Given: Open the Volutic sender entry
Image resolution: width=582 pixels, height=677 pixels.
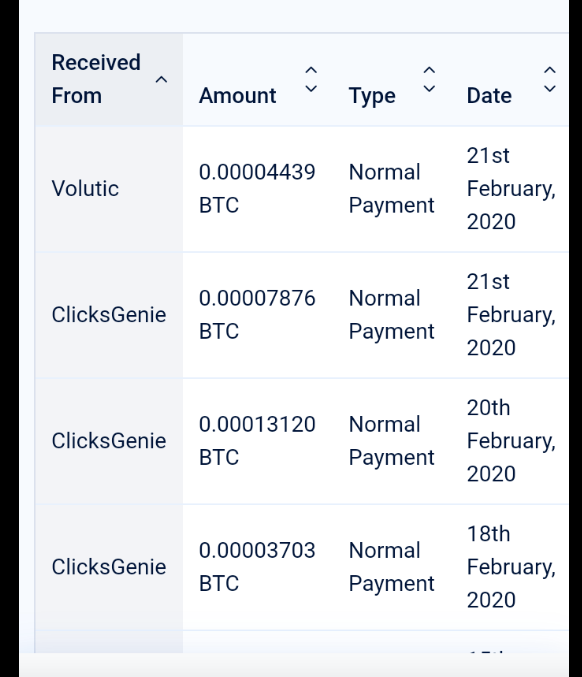Looking at the screenshot, I should [85, 189].
